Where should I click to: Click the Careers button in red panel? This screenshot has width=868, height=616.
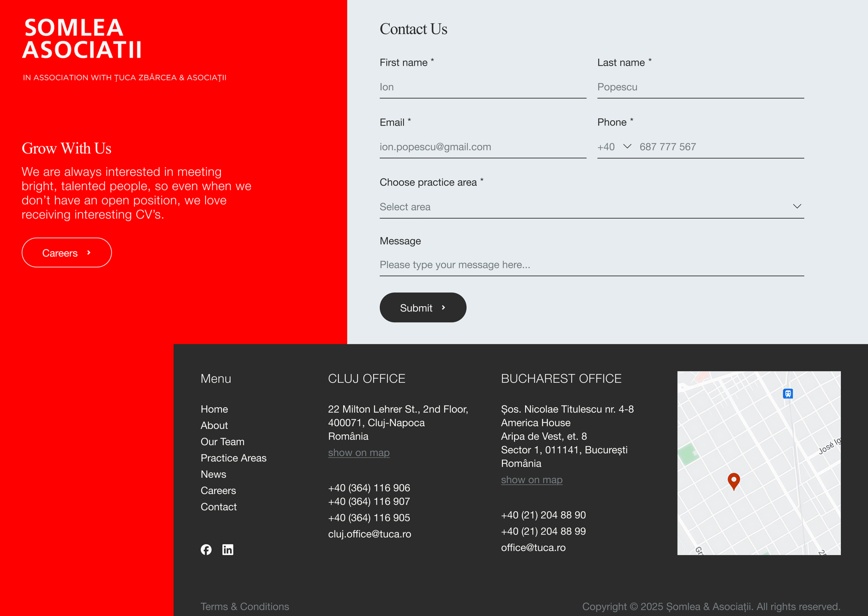(x=67, y=253)
